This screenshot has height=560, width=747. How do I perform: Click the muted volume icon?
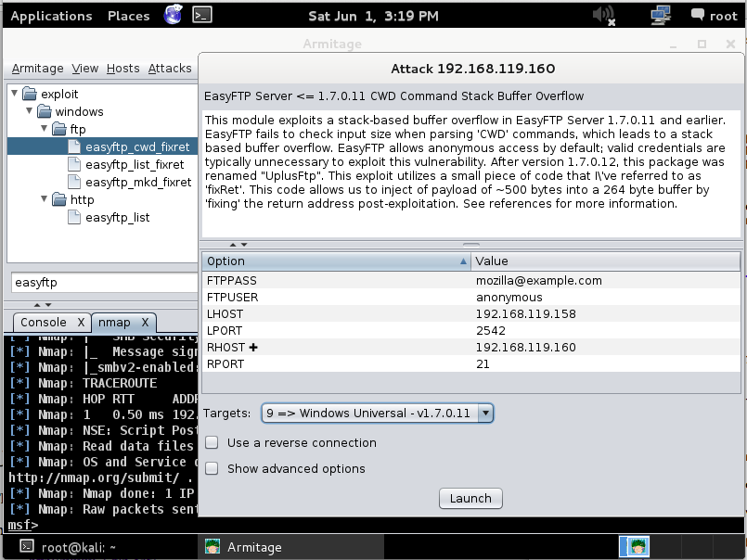(x=603, y=15)
